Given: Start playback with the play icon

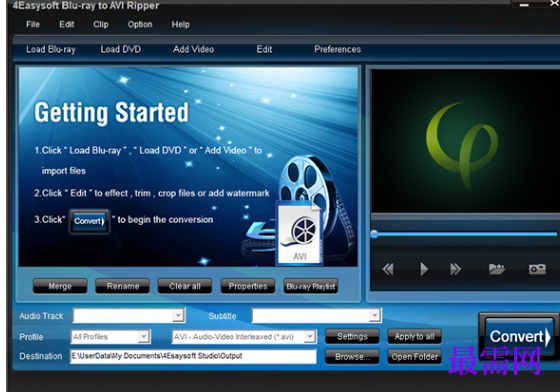Looking at the screenshot, I should (x=424, y=269).
